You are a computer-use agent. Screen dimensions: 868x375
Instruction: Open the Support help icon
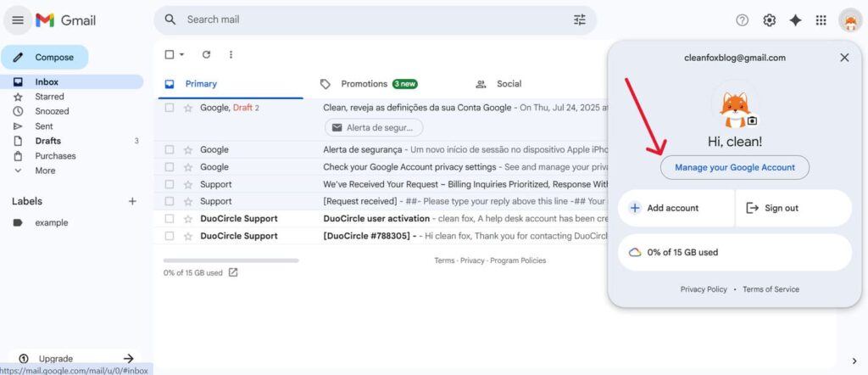742,20
